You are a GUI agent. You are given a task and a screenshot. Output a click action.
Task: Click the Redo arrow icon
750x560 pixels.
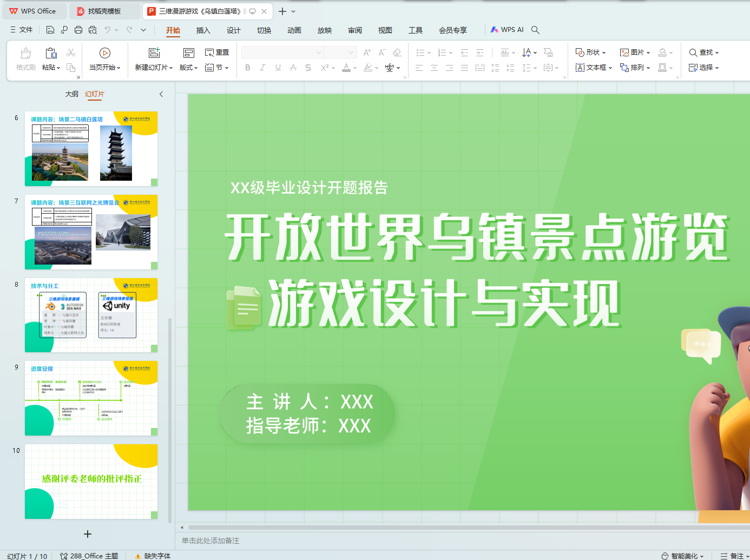tap(129, 30)
